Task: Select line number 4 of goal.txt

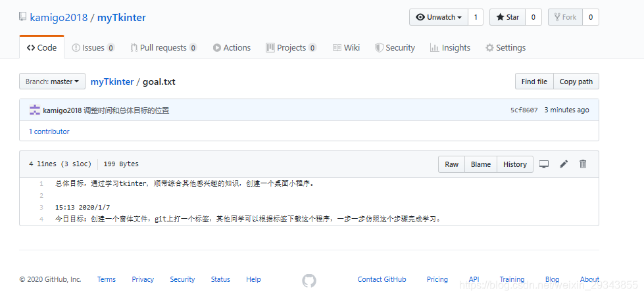Action: [x=41, y=219]
